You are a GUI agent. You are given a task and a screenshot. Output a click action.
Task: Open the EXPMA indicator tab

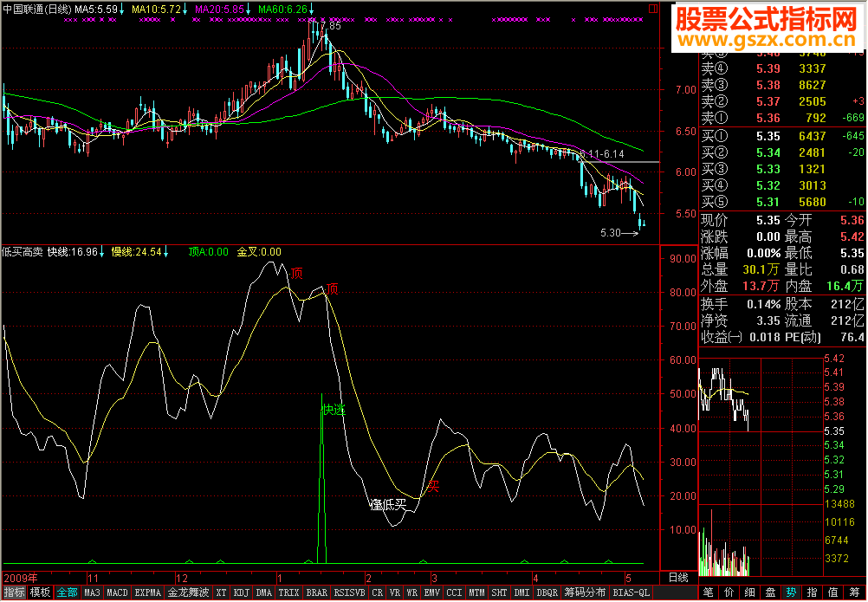click(148, 592)
